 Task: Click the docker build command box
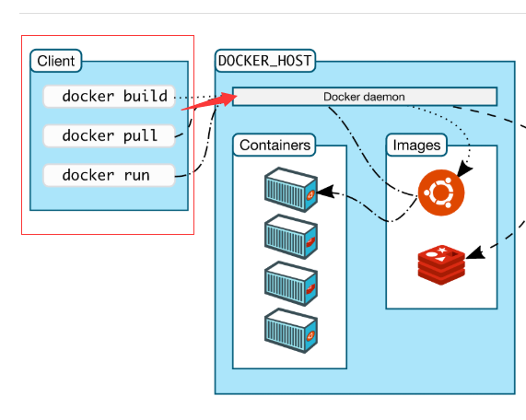point(109,97)
